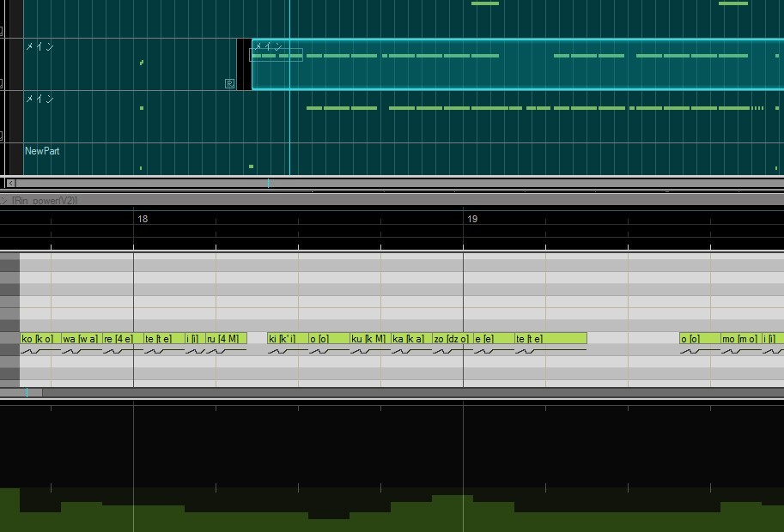Click the R icon in the メイン track
784x532 pixels.
tap(229, 83)
